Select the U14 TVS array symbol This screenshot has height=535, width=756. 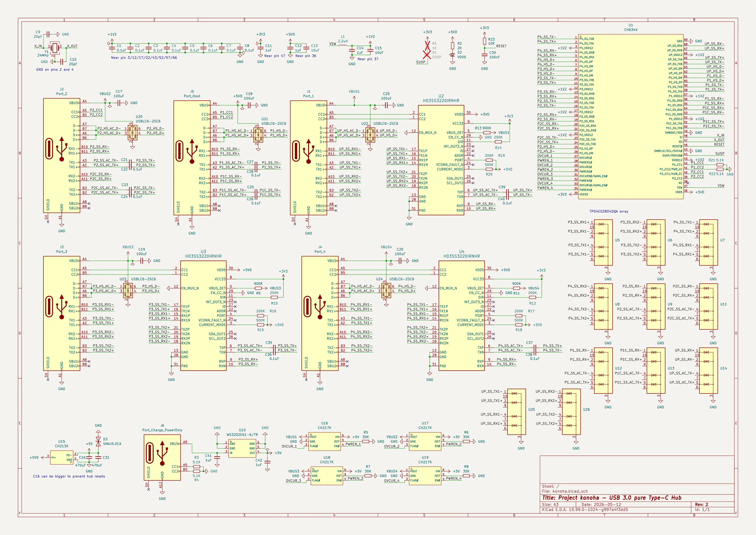[x=708, y=371]
